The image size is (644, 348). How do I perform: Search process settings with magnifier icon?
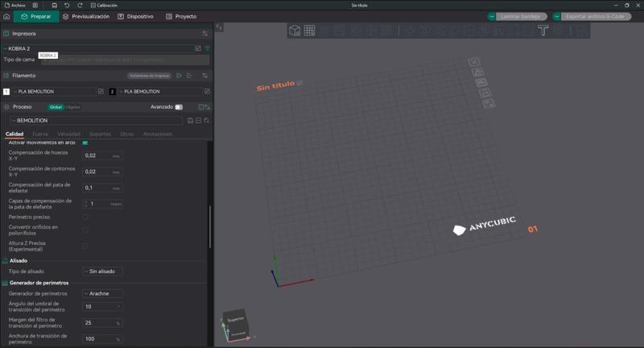(206, 120)
